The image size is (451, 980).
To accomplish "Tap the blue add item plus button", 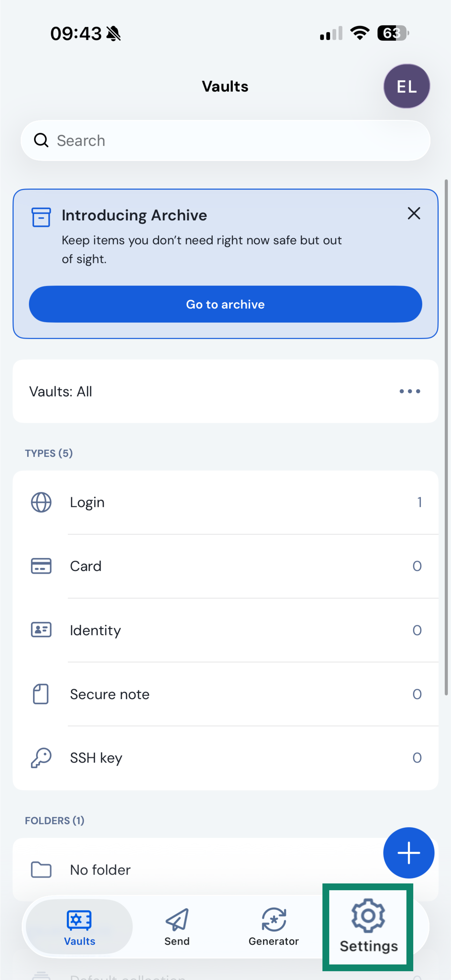I will [408, 853].
